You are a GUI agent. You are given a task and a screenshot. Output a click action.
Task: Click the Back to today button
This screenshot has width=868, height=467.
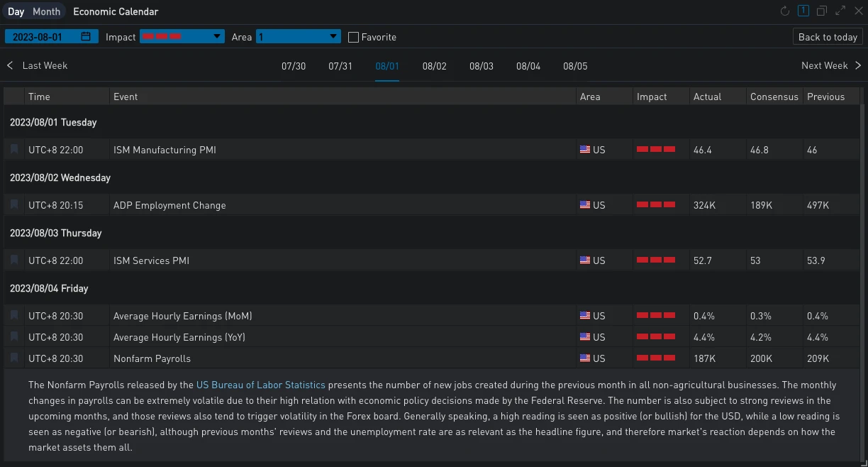pyautogui.click(x=828, y=37)
